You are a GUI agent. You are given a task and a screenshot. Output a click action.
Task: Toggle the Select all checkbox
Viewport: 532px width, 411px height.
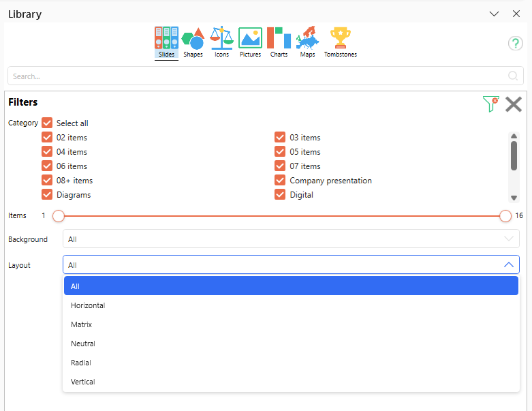(x=47, y=123)
